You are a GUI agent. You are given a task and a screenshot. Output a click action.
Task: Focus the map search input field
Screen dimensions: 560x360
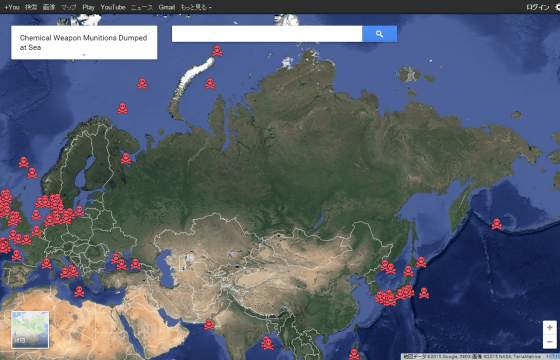[267, 34]
